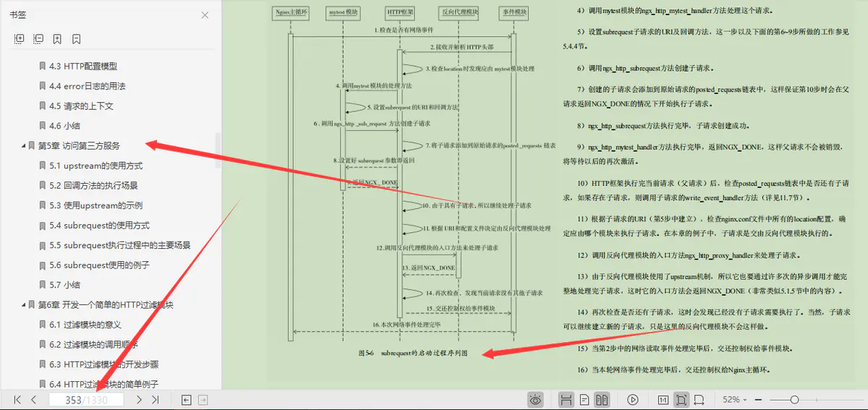This screenshot has height=410, width=868.
Task: Click the Nginx主循环 box in the diagram
Action: pyautogui.click(x=290, y=12)
